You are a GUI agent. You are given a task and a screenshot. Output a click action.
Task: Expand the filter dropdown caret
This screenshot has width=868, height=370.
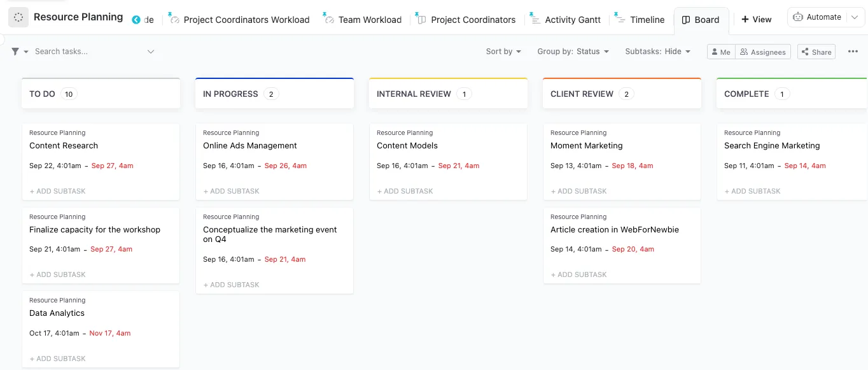(26, 52)
